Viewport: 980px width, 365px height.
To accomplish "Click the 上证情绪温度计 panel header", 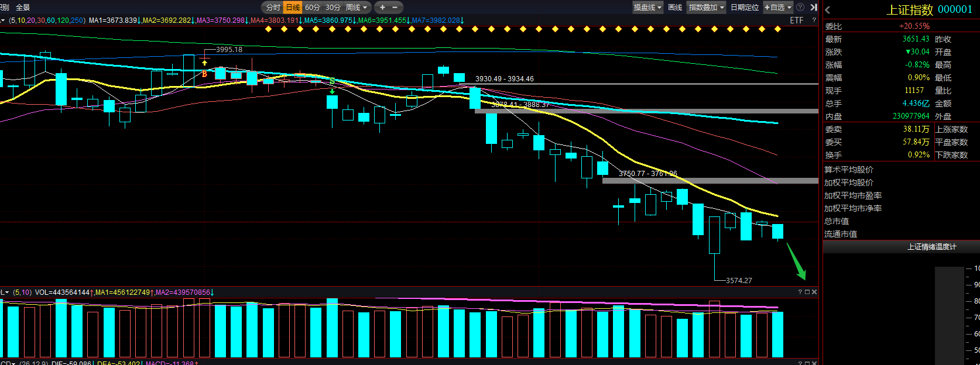I will (x=931, y=247).
